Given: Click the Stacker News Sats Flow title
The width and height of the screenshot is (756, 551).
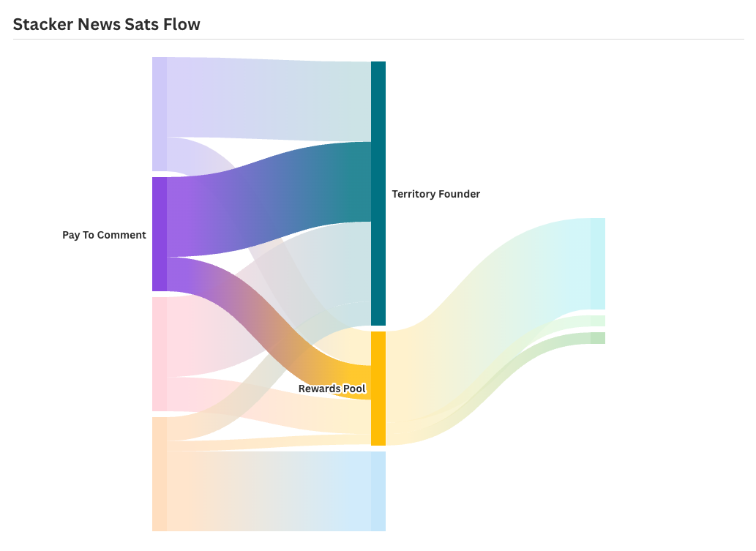Looking at the screenshot, I should pyautogui.click(x=107, y=24).
